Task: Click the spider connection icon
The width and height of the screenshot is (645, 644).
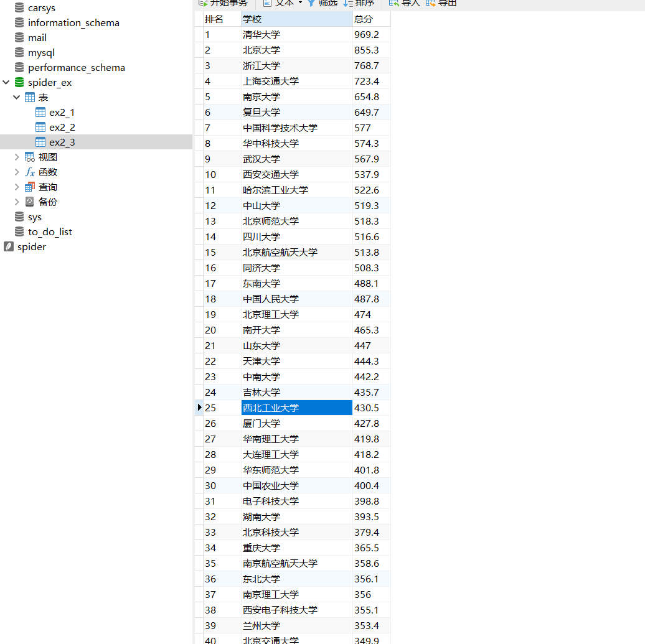Action: click(x=9, y=246)
